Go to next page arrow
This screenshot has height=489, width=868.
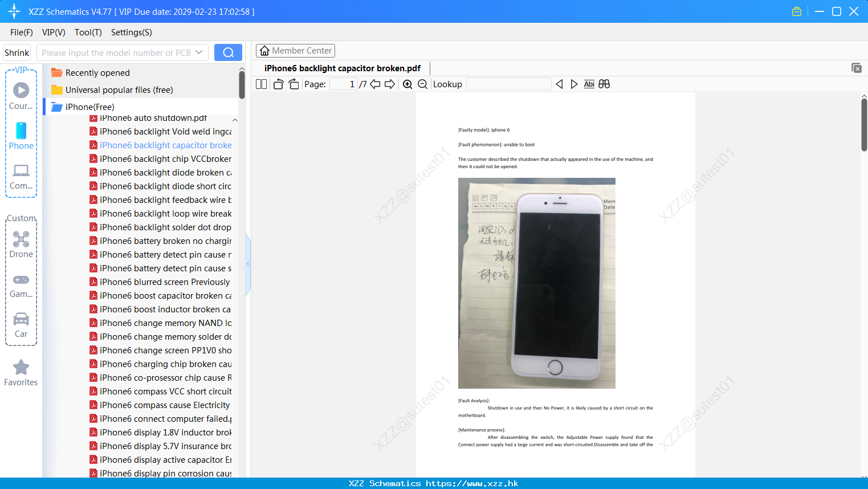(390, 84)
